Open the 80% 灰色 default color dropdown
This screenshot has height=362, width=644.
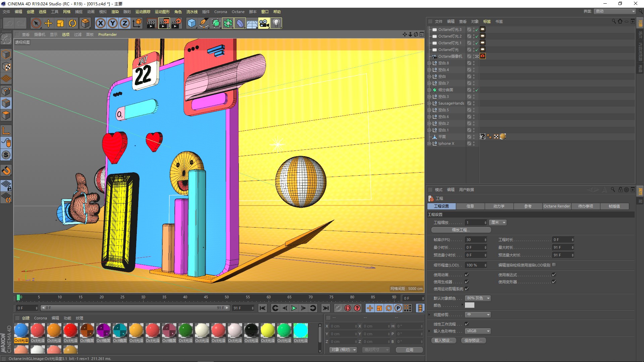point(478,298)
